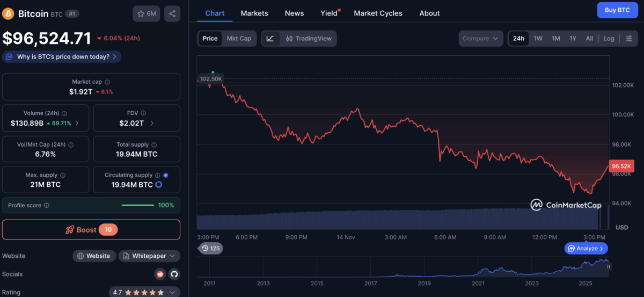Select the 1W time range
The width and height of the screenshot is (644, 297).
(538, 38)
